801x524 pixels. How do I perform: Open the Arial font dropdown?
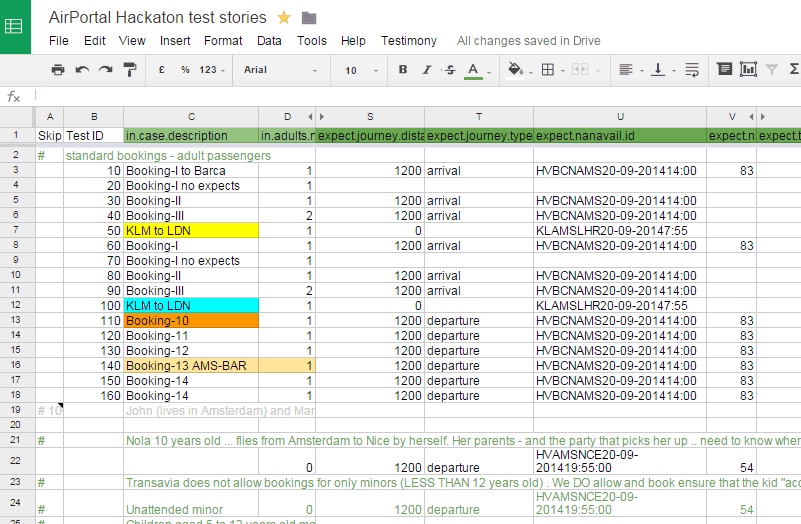(x=280, y=70)
